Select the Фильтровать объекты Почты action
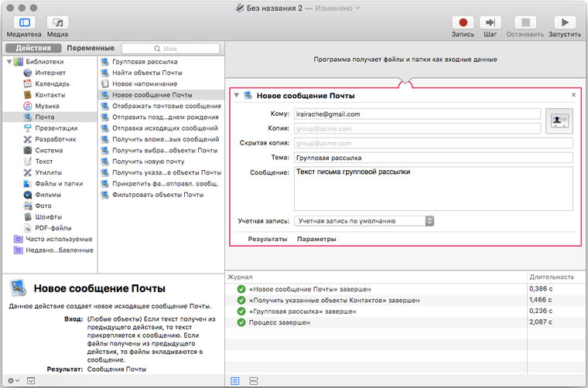 point(158,195)
